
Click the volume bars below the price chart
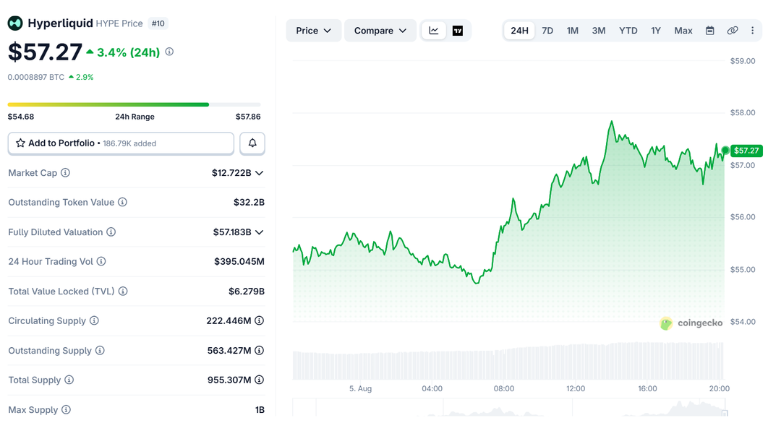click(508, 361)
